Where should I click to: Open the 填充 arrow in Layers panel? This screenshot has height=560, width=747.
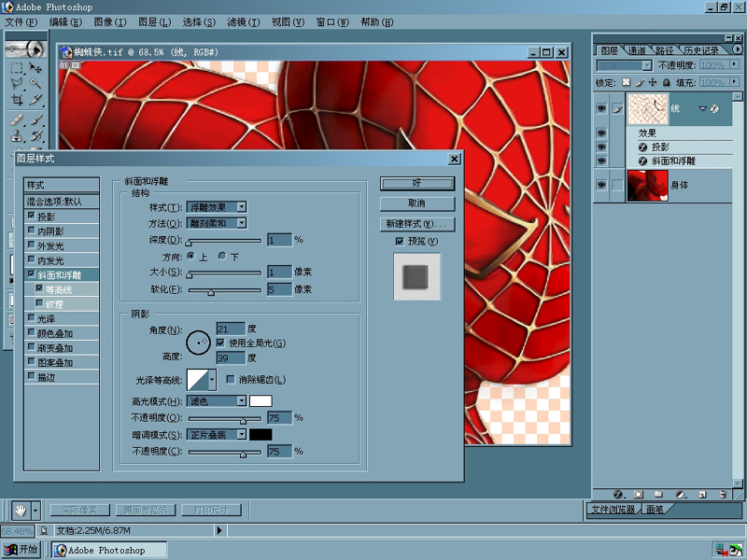tap(734, 82)
